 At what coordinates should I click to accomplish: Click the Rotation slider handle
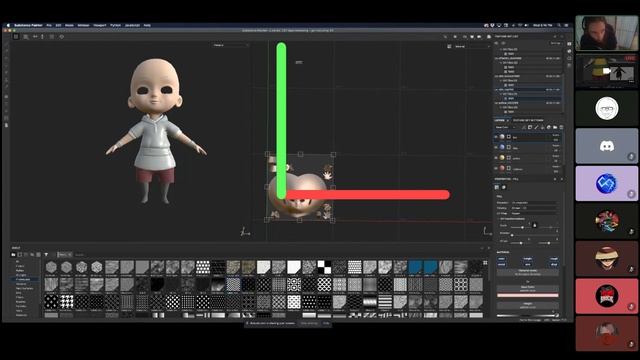point(512,235)
